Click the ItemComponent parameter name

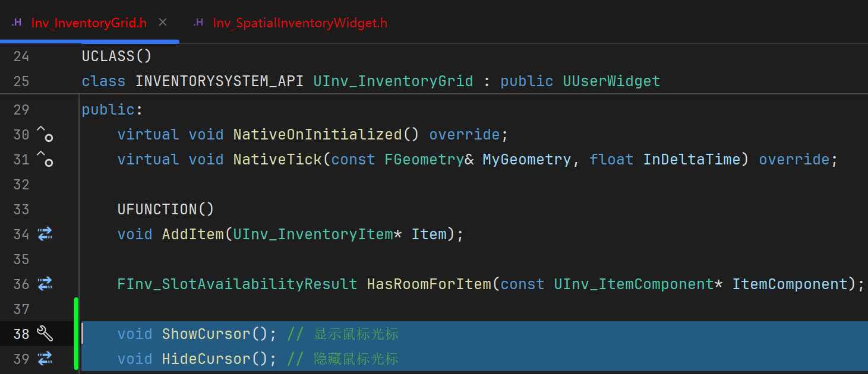point(790,284)
